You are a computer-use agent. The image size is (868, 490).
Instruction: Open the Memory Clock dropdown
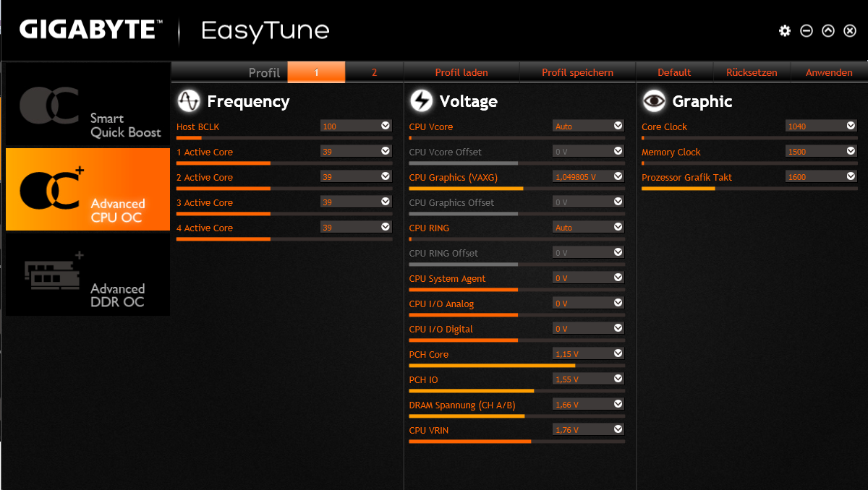point(821,152)
